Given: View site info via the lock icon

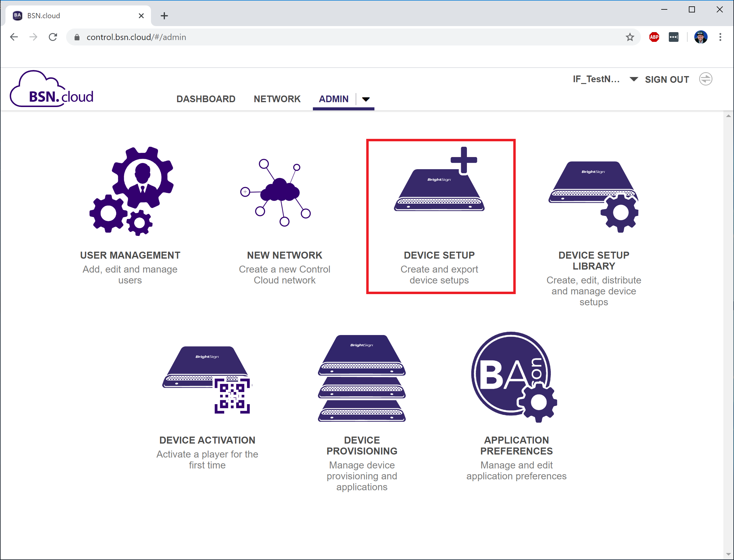Looking at the screenshot, I should click(77, 37).
